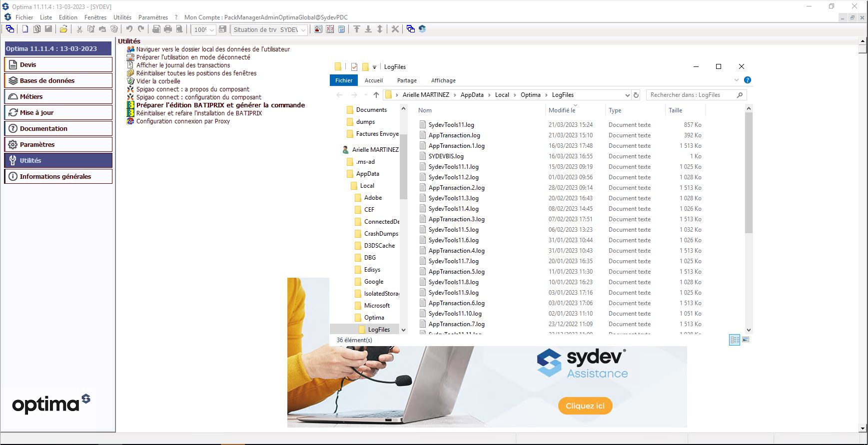Image resolution: width=868 pixels, height=445 pixels.
Task: Click the Cliquez ici banner button
Action: coord(585,406)
